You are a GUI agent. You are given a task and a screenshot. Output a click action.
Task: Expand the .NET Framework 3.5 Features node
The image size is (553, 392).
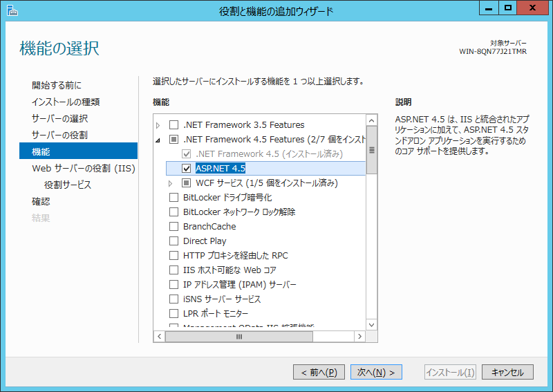coord(158,125)
